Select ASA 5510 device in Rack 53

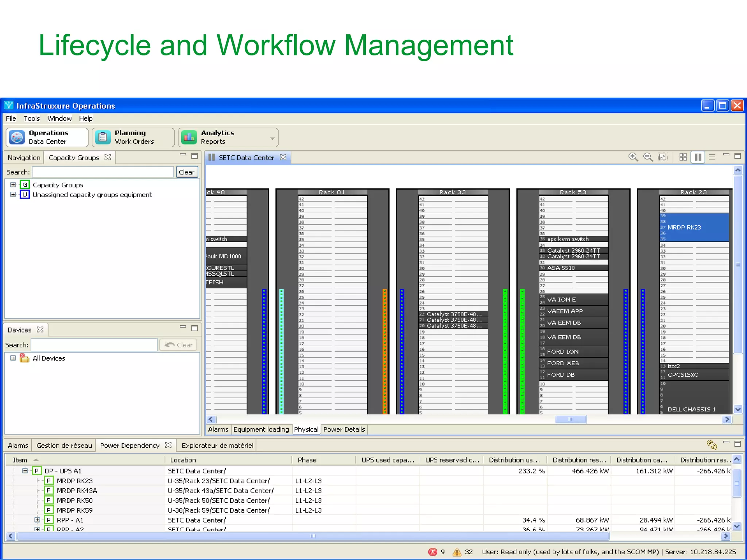tap(573, 268)
